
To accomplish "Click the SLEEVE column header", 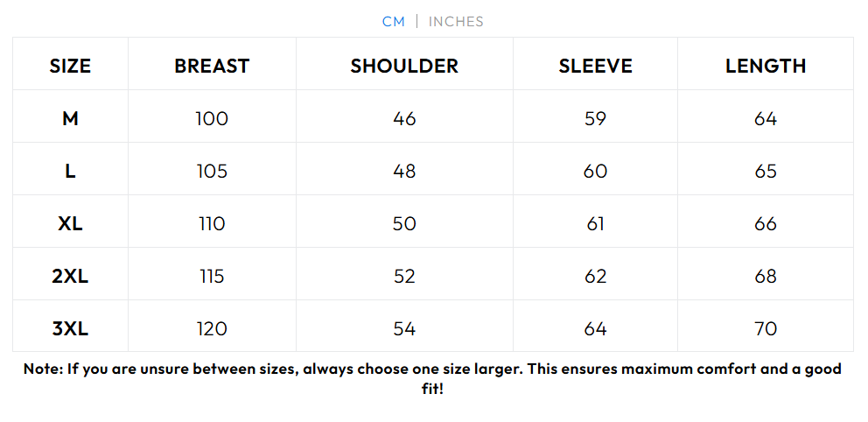I will coord(595,66).
